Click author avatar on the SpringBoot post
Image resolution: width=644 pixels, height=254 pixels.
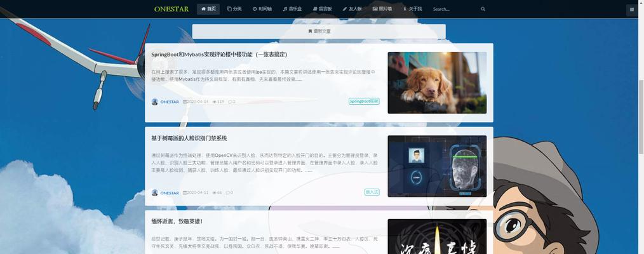click(x=155, y=102)
